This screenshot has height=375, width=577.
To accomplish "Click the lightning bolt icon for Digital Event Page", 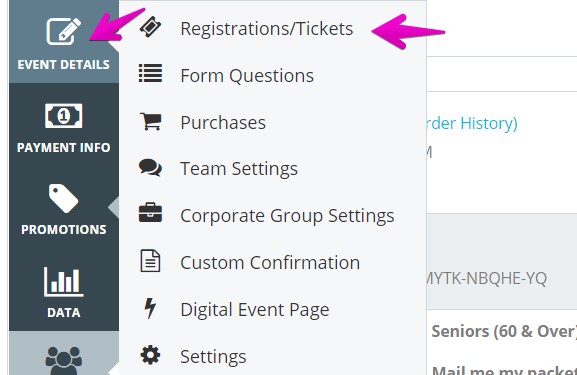I will (150, 308).
